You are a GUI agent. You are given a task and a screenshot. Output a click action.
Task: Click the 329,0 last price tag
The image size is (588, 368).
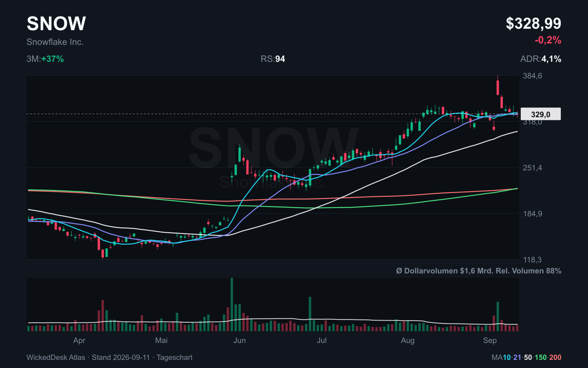pos(541,114)
